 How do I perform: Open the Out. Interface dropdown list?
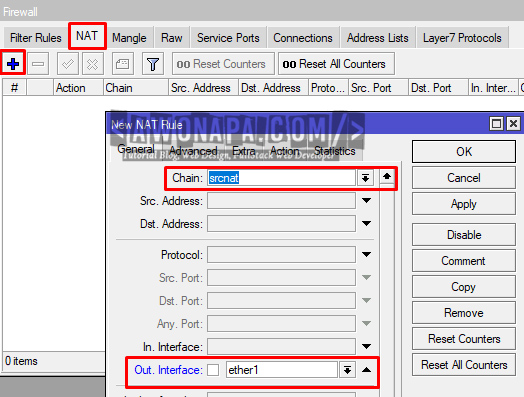tap(347, 370)
